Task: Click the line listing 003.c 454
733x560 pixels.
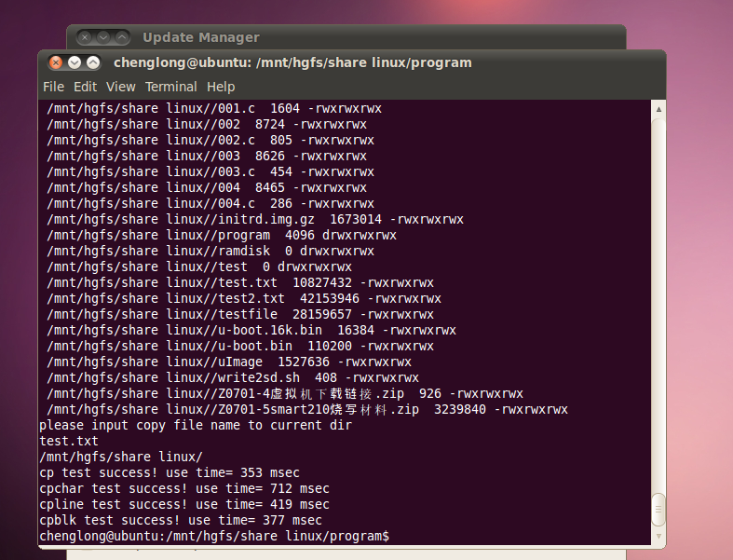Action: [210, 172]
